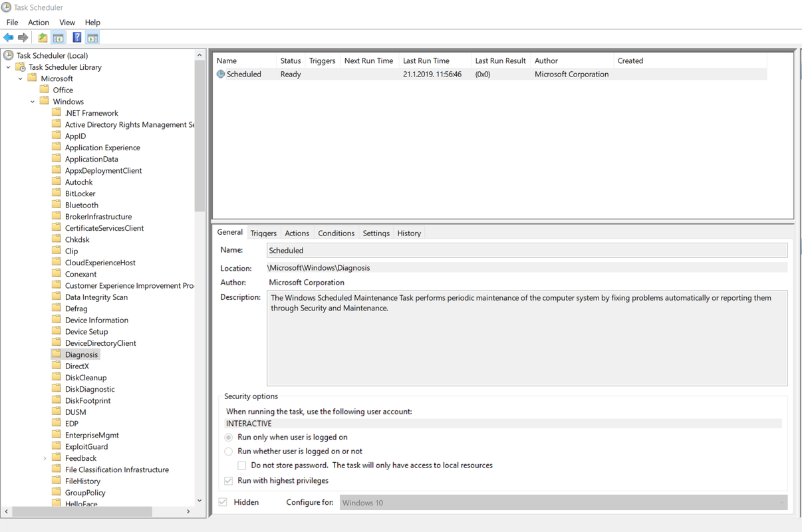
Task: Toggle the Hidden checkbox
Action: pos(223,502)
